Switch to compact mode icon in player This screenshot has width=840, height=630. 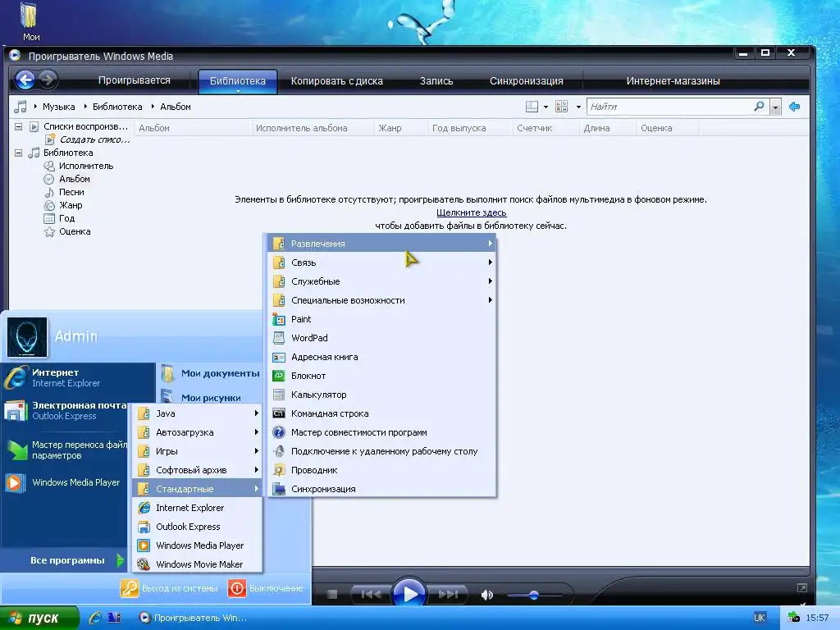[x=802, y=587]
